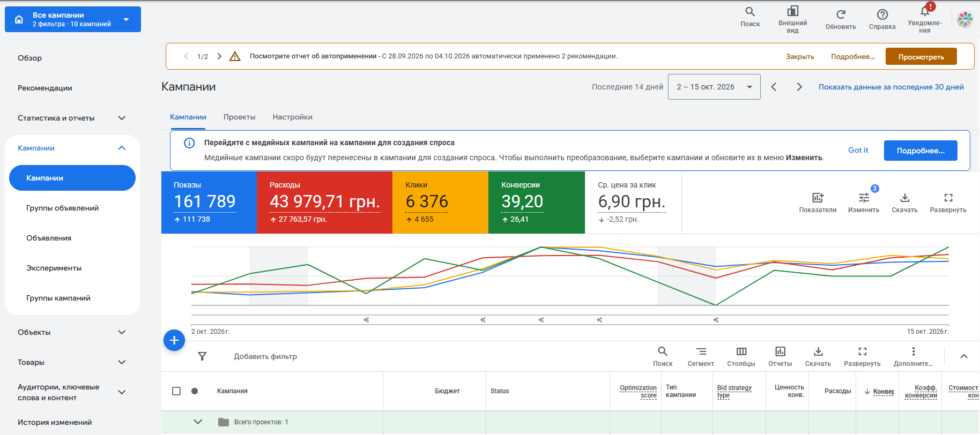
Task: Click Показать данные за последние 30 дней
Action: tap(891, 87)
